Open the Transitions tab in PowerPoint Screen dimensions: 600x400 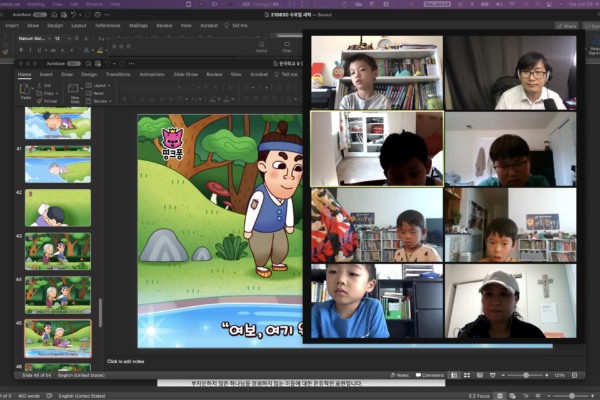[118, 74]
